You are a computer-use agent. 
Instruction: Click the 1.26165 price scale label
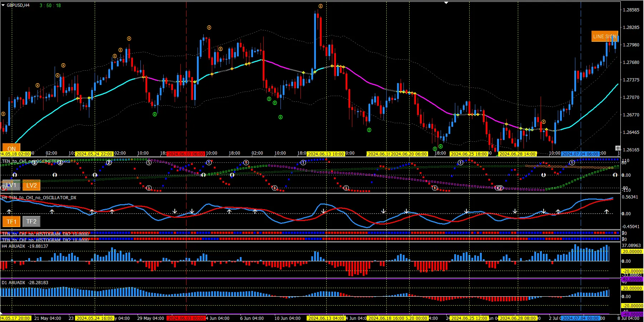pos(631,150)
